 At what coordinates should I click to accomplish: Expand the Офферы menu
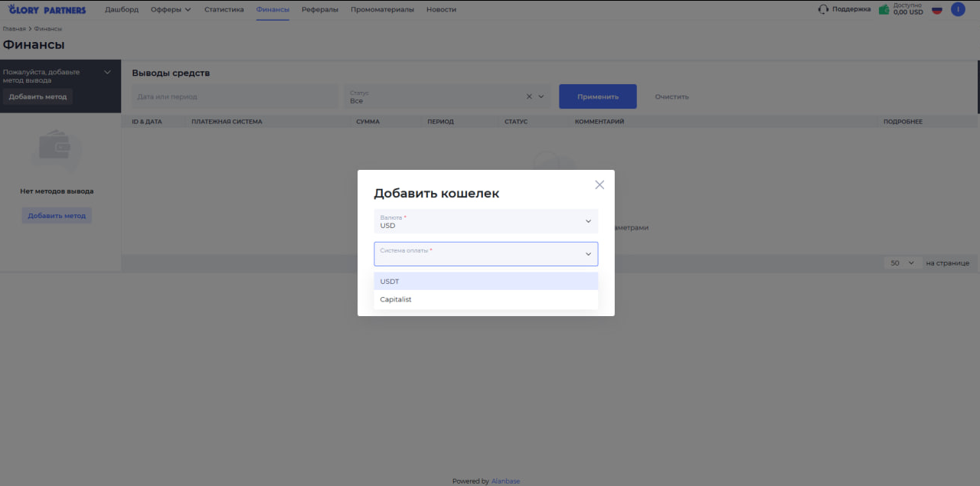coord(171,10)
